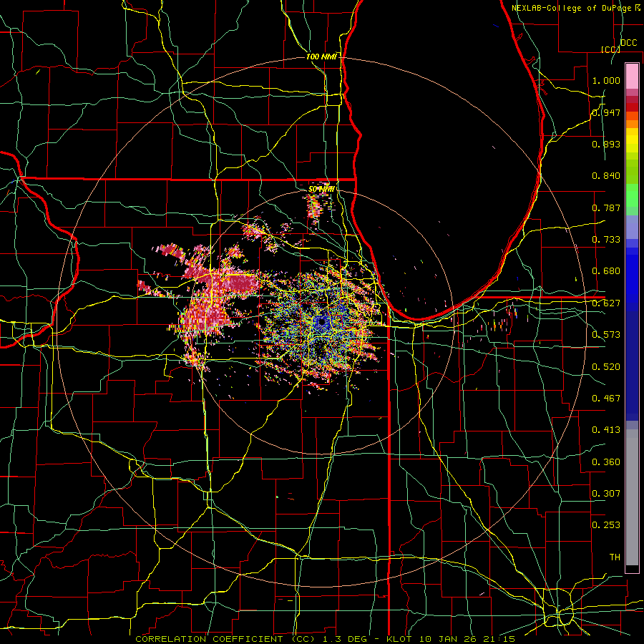The image size is (644, 644).
Task: Click the light pink swatch atop the color scale
Action: click(x=632, y=77)
